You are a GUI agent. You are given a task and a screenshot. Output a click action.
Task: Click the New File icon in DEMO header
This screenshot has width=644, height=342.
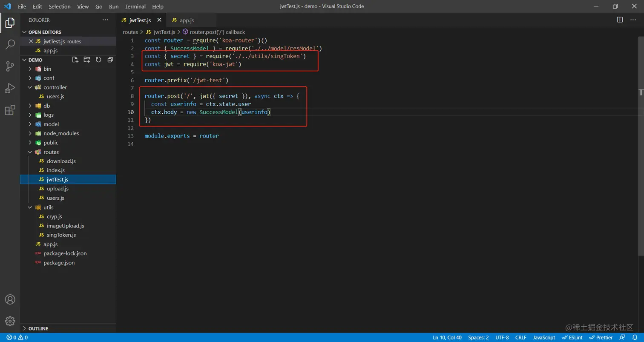[x=75, y=60]
